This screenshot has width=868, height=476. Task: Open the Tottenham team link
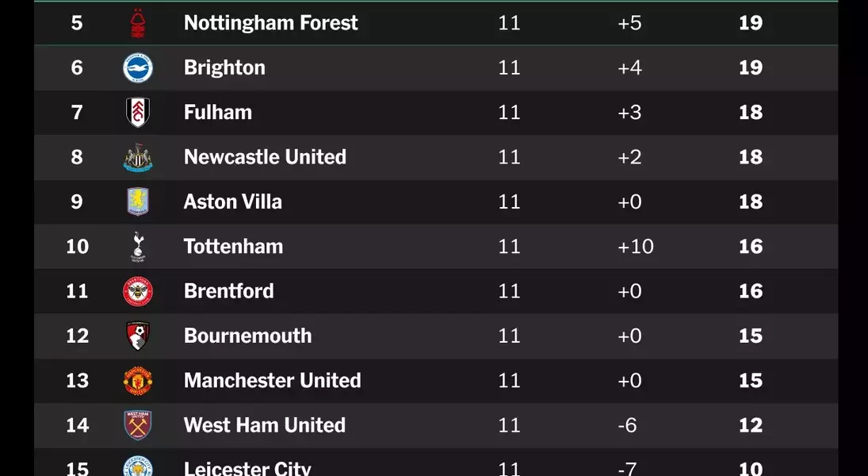tap(233, 247)
